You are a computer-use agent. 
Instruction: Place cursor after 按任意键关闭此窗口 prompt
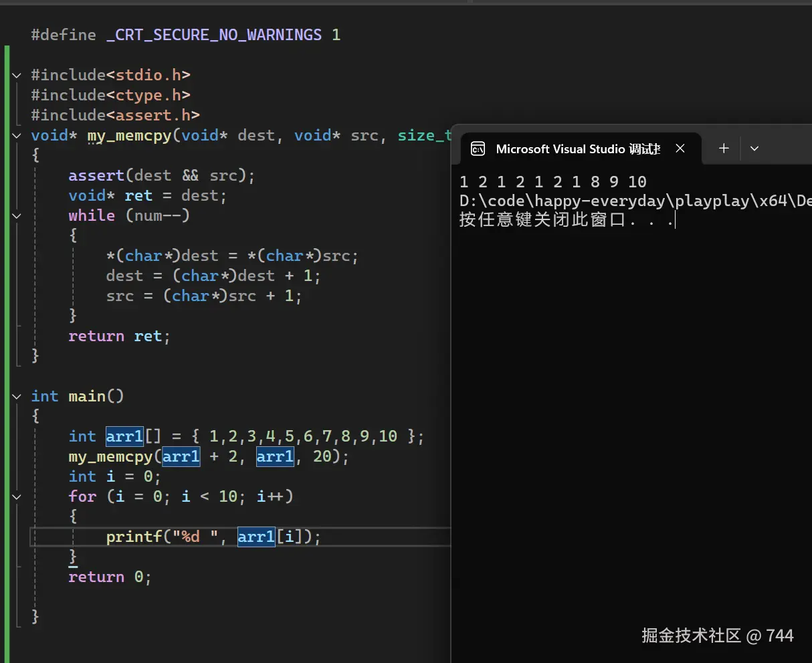[x=676, y=219]
